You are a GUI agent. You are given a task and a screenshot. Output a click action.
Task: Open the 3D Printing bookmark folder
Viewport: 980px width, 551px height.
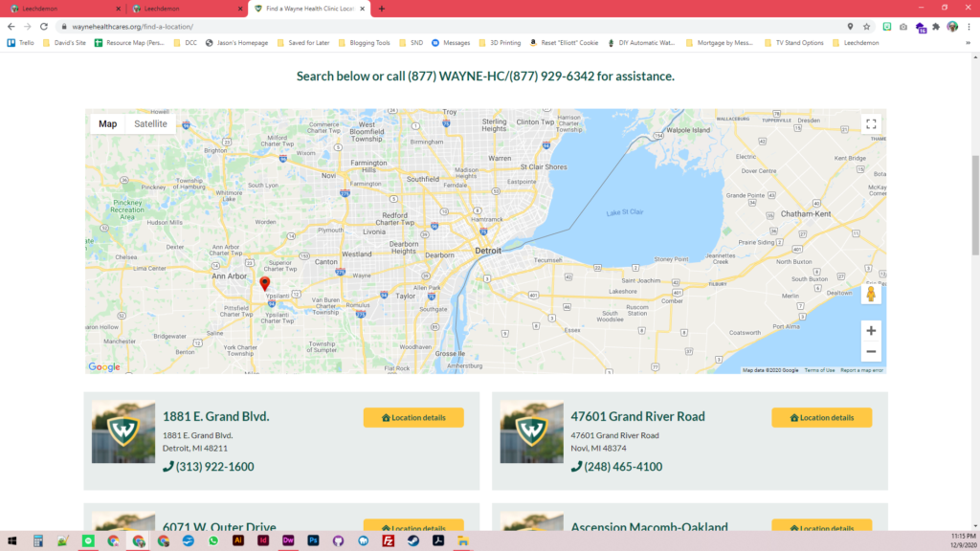pyautogui.click(x=500, y=43)
